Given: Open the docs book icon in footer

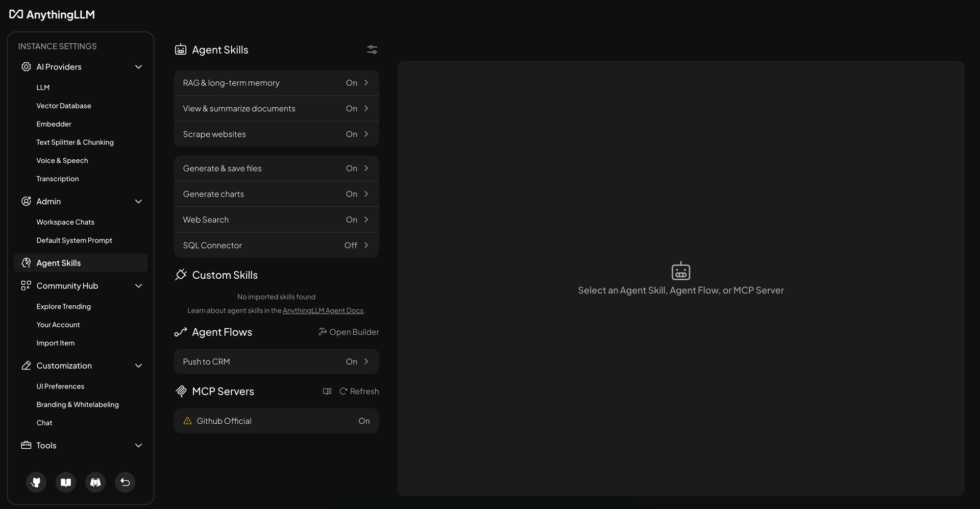Looking at the screenshot, I should pyautogui.click(x=66, y=482).
